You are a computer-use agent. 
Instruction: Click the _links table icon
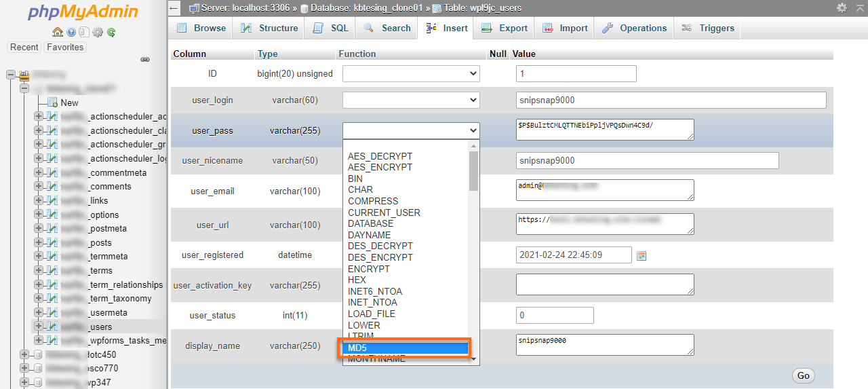click(52, 201)
